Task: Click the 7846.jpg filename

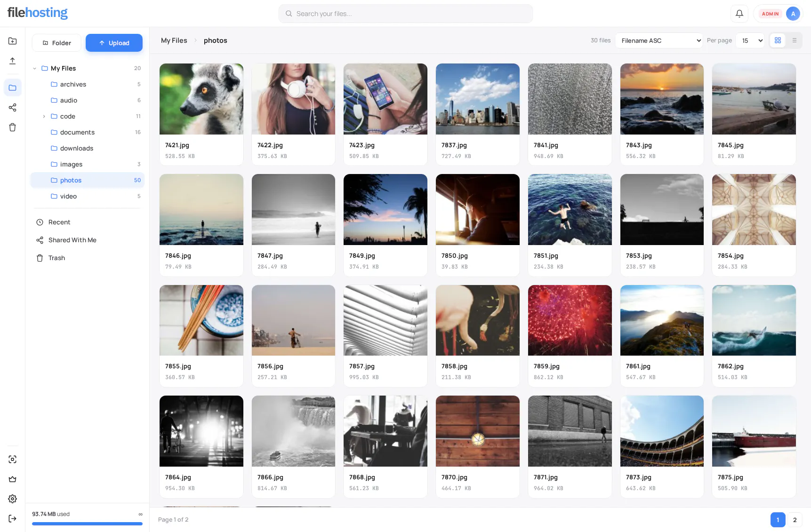Action: [x=178, y=256]
